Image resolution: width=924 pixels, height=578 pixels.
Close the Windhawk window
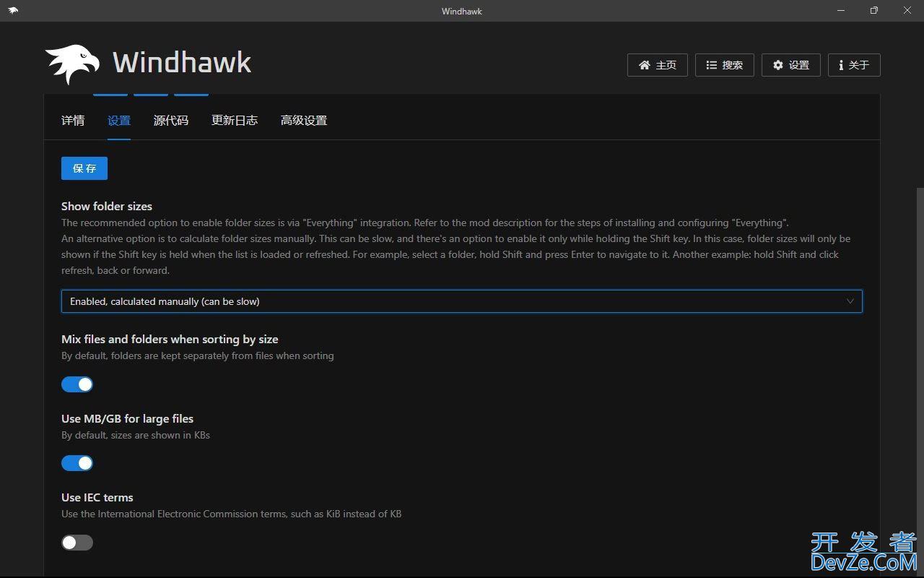(x=907, y=11)
